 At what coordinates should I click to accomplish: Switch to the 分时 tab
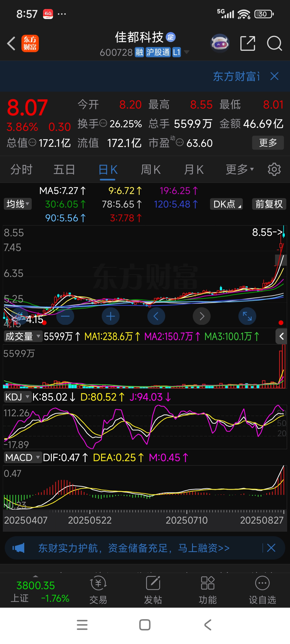[x=22, y=170]
